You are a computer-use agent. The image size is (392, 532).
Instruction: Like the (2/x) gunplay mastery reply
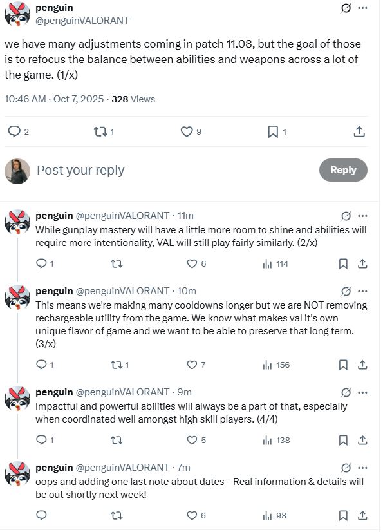(x=192, y=263)
